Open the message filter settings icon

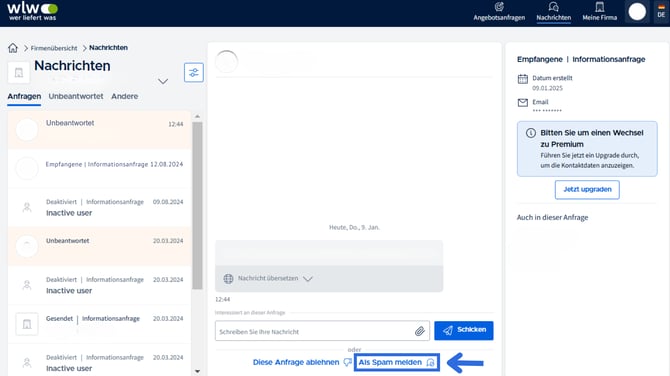(194, 73)
